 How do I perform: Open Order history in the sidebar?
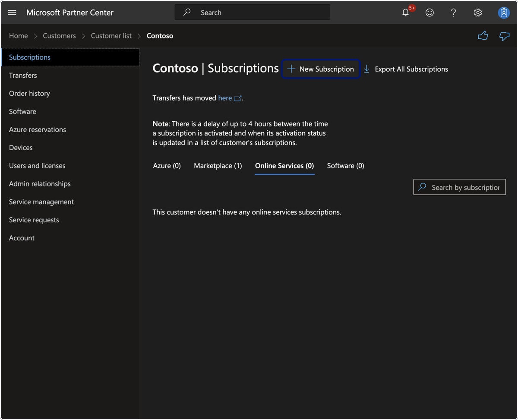tap(29, 93)
